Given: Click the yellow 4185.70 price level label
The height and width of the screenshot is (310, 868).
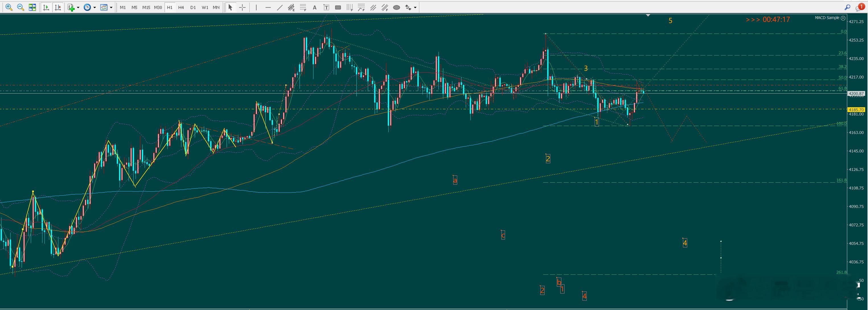Looking at the screenshot, I should tap(856, 110).
